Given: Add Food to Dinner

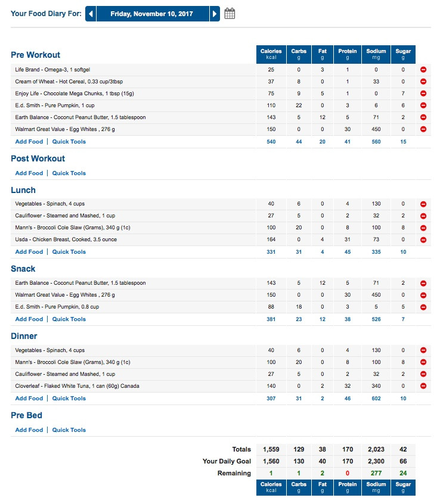Looking at the screenshot, I should click(x=29, y=399).
